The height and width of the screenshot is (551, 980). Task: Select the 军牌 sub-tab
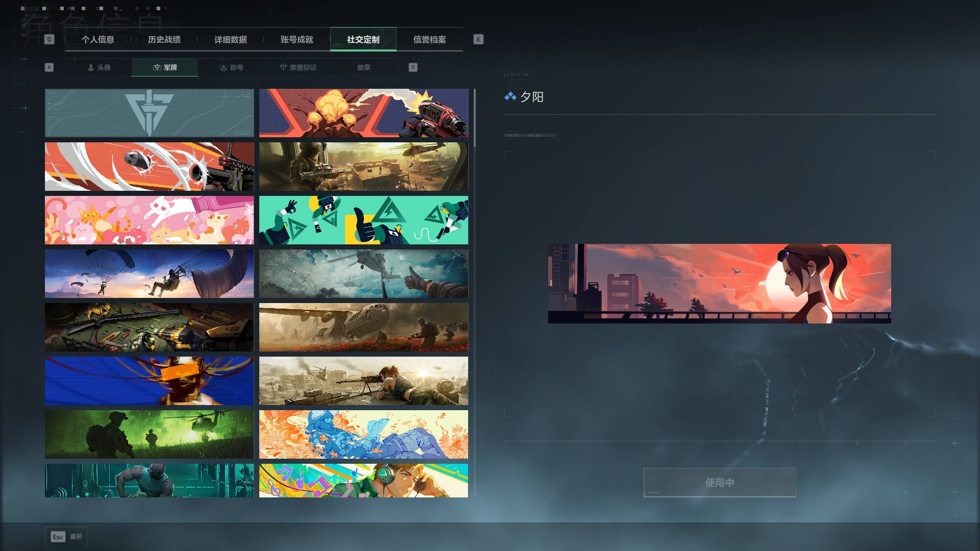tap(164, 67)
